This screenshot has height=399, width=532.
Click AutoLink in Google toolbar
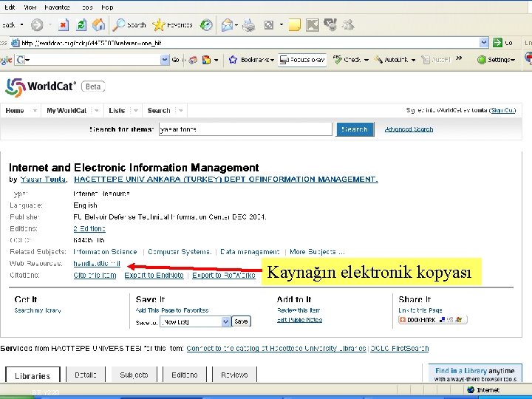click(395, 60)
